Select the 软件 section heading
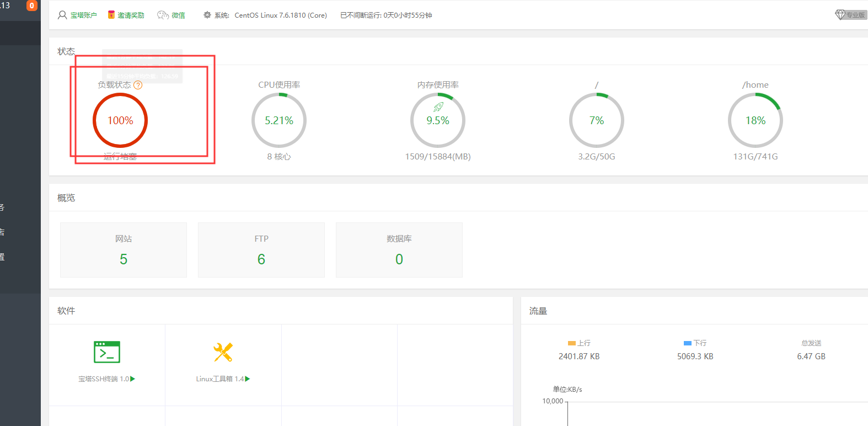 (66, 311)
